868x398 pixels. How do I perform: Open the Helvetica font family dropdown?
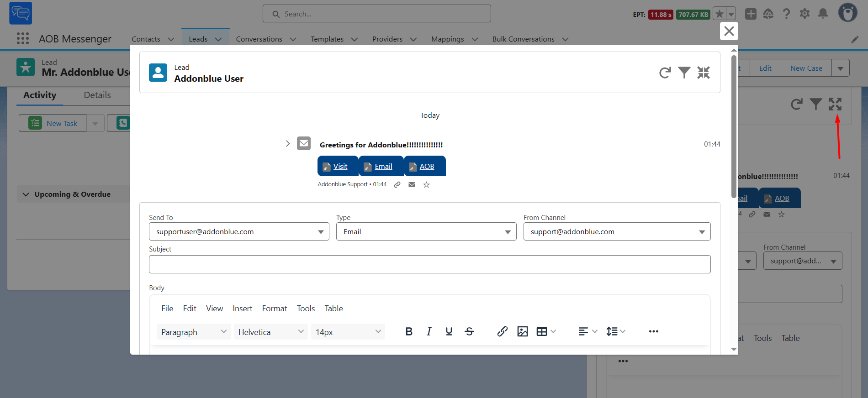[271, 332]
